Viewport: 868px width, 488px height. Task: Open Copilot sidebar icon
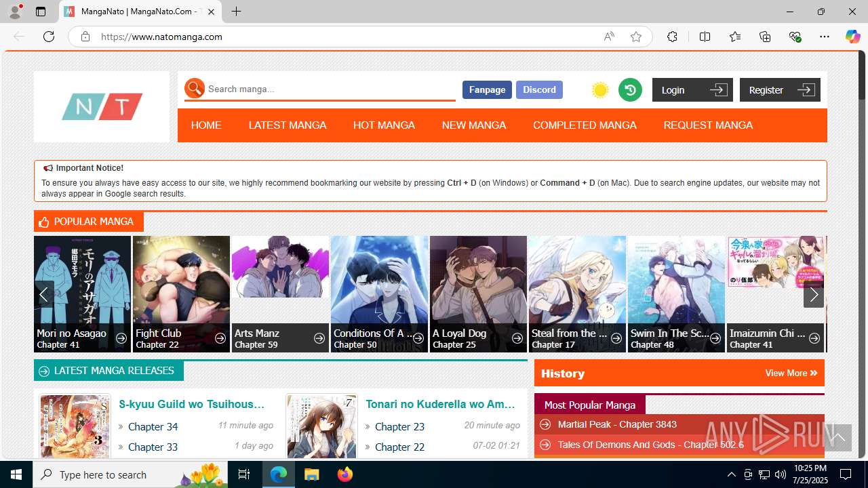(x=852, y=37)
